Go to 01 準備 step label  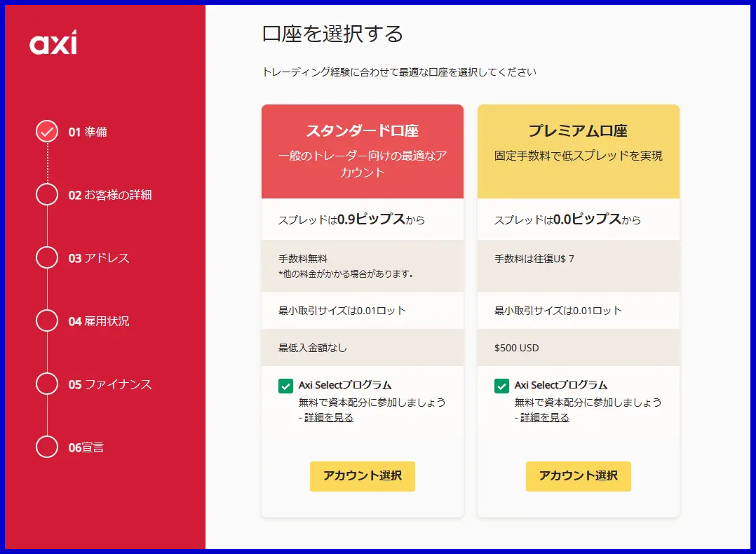pyautogui.click(x=88, y=132)
